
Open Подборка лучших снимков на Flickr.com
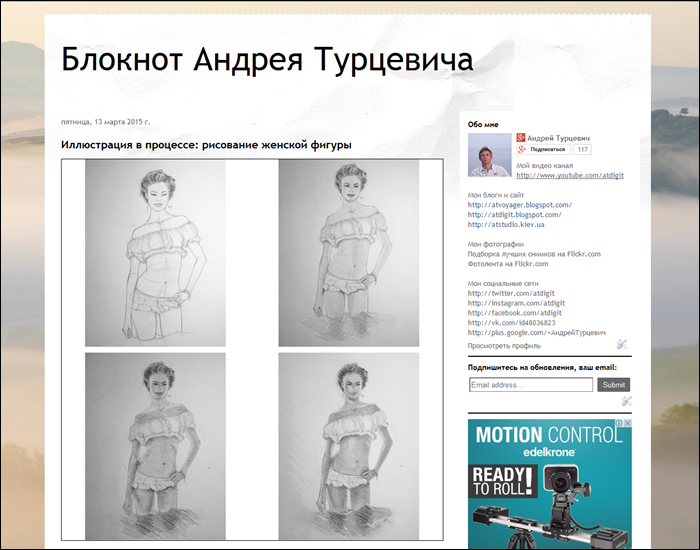tap(534, 254)
